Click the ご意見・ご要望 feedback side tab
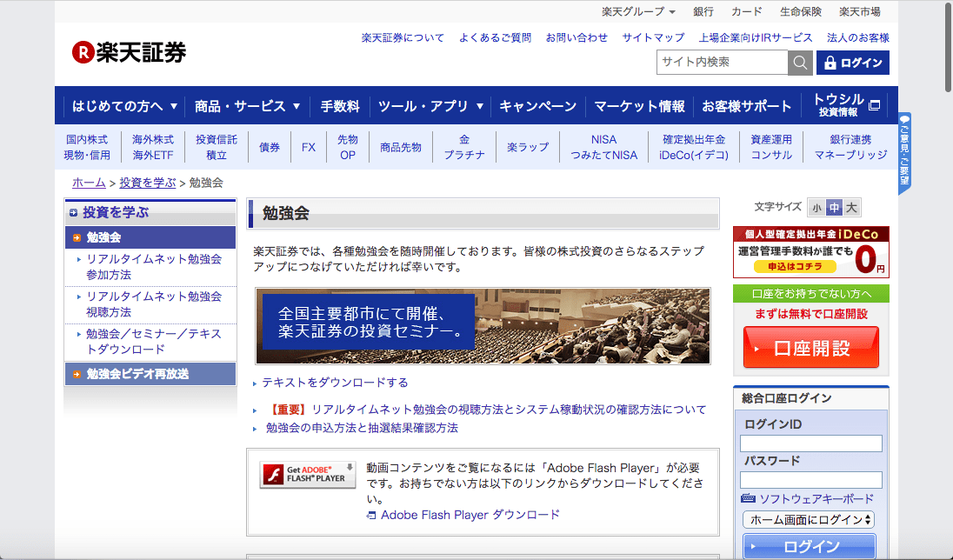The height and width of the screenshot is (560, 953). click(x=904, y=152)
